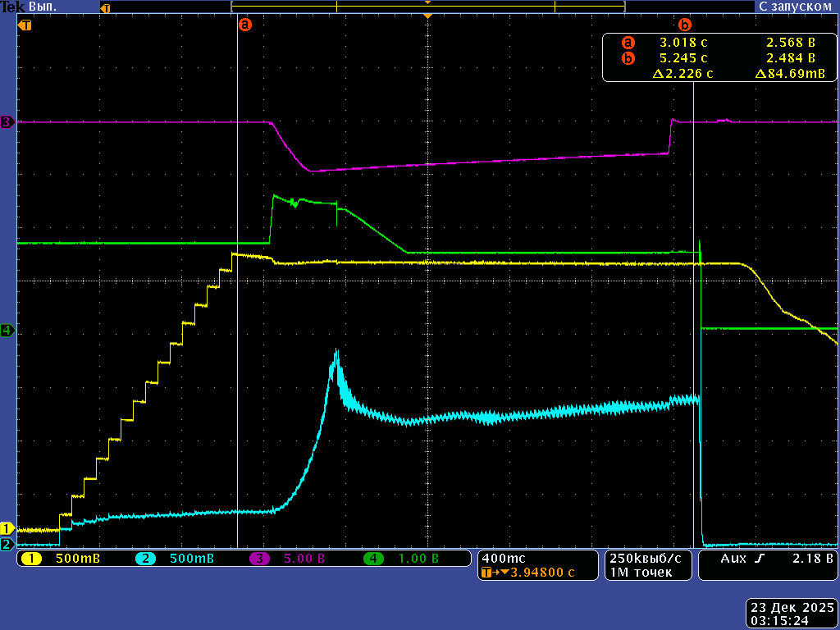Image resolution: width=840 pixels, height=630 pixels.
Task: Click the Tek logo in the corner
Action: click(13, 7)
